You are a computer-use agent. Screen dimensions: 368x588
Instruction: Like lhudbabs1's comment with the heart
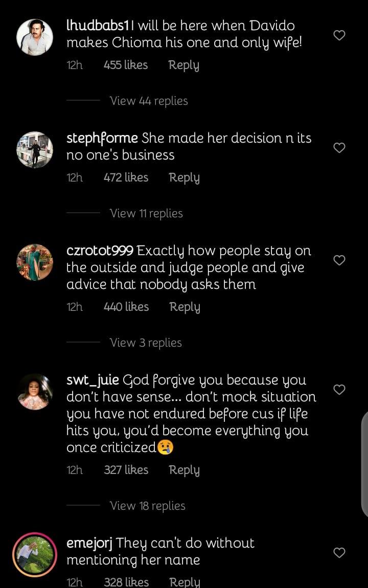pyautogui.click(x=339, y=35)
